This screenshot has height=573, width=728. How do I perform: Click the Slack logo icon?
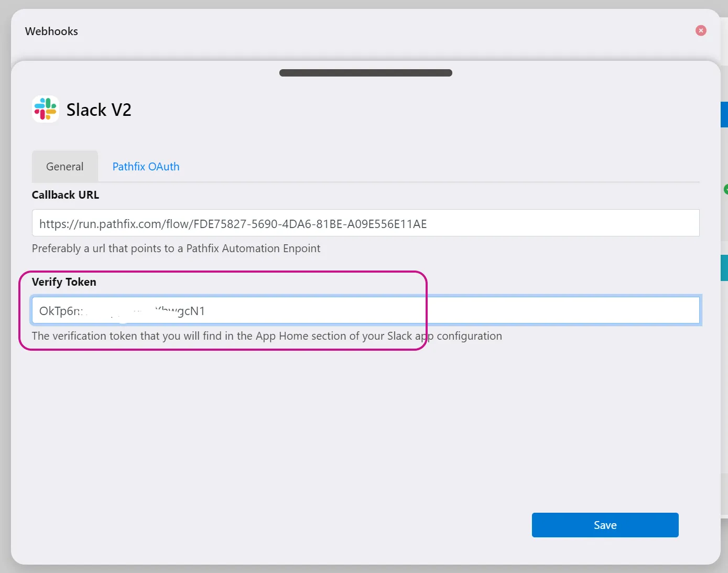pos(46,109)
